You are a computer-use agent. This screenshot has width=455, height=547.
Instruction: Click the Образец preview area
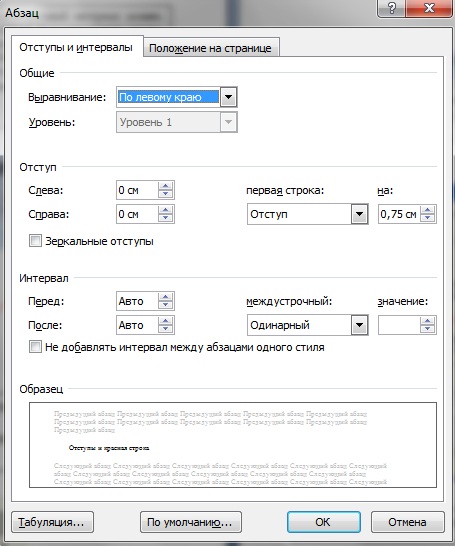(233, 445)
